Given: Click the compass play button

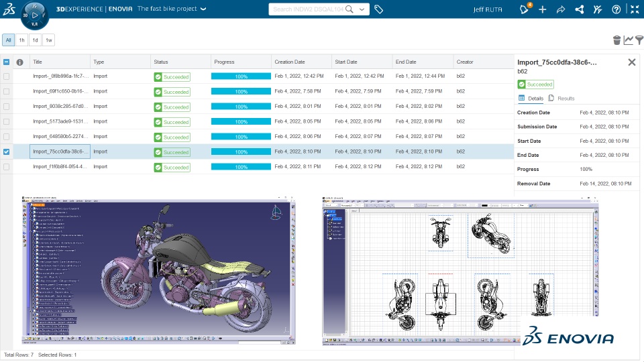Looking at the screenshot, I should pos(34,15).
